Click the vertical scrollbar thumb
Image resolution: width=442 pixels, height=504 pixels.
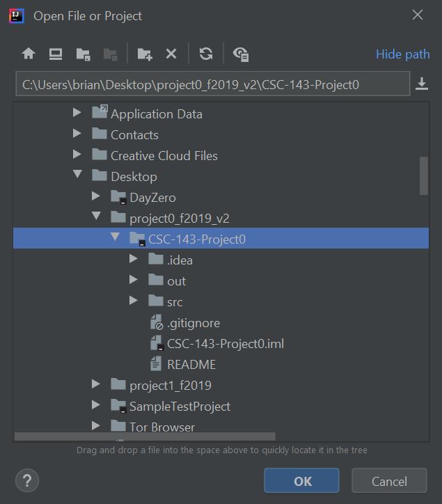coord(424,175)
